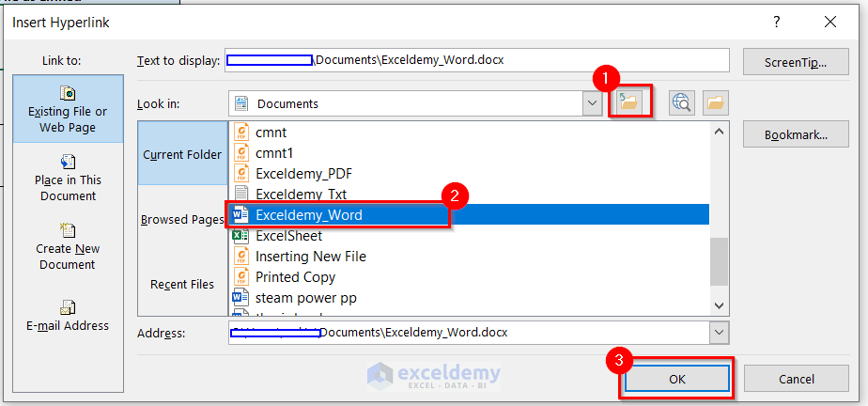Screen dimensions: 868x406
Task: Select the steam power pp document
Action: click(x=470, y=298)
